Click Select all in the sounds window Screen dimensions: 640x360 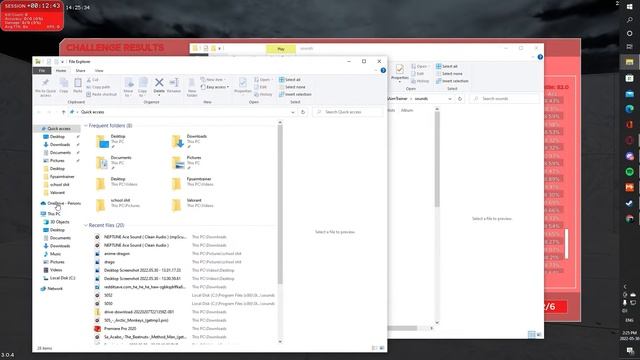click(x=447, y=66)
